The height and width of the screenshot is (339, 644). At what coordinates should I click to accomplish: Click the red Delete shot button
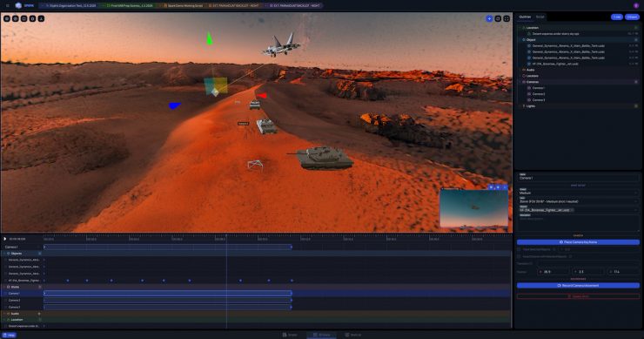coord(578,296)
